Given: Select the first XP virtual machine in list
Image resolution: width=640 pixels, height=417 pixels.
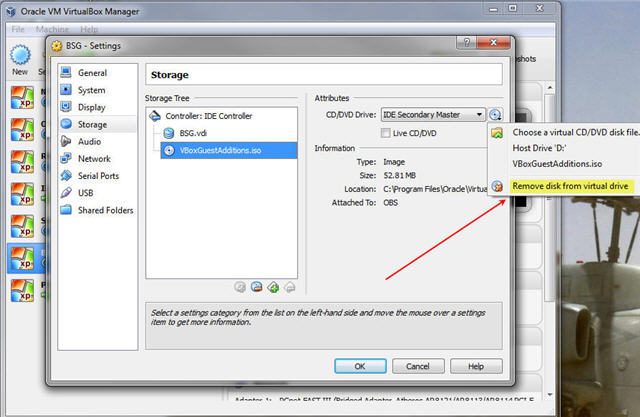Looking at the screenshot, I should tap(22, 98).
